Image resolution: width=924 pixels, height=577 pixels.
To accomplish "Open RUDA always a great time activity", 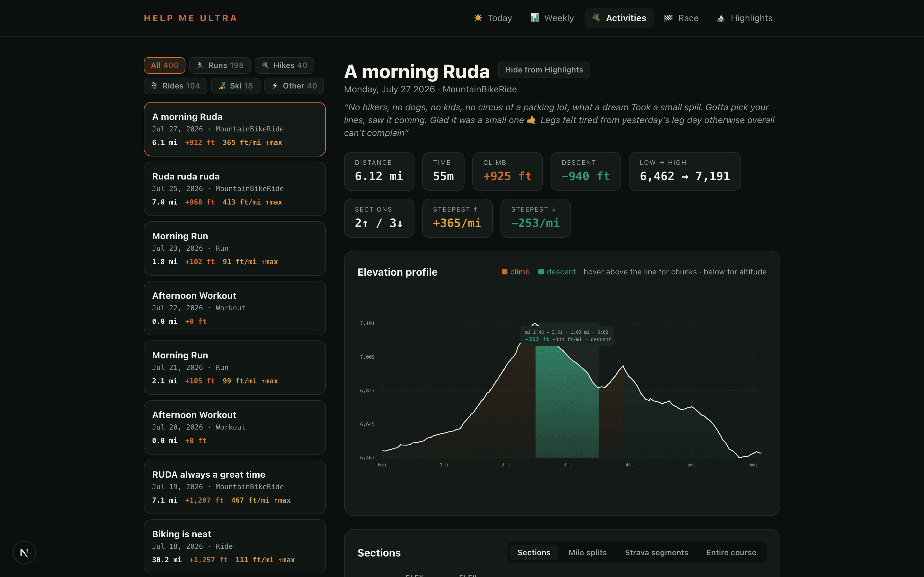I will pyautogui.click(x=235, y=487).
